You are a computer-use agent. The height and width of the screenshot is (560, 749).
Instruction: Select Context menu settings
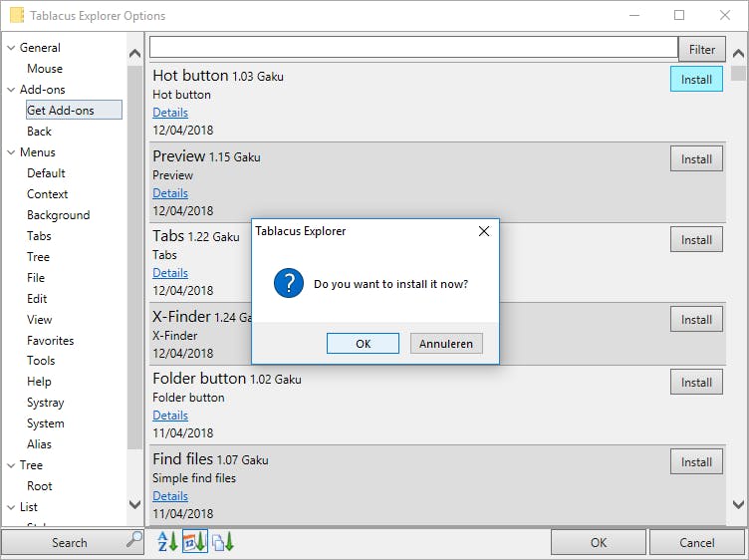[x=47, y=194]
